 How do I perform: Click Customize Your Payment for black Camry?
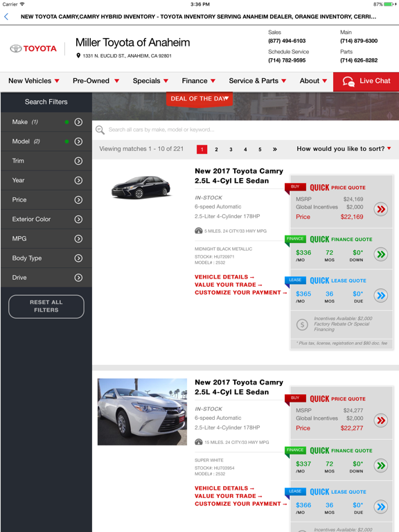241,293
